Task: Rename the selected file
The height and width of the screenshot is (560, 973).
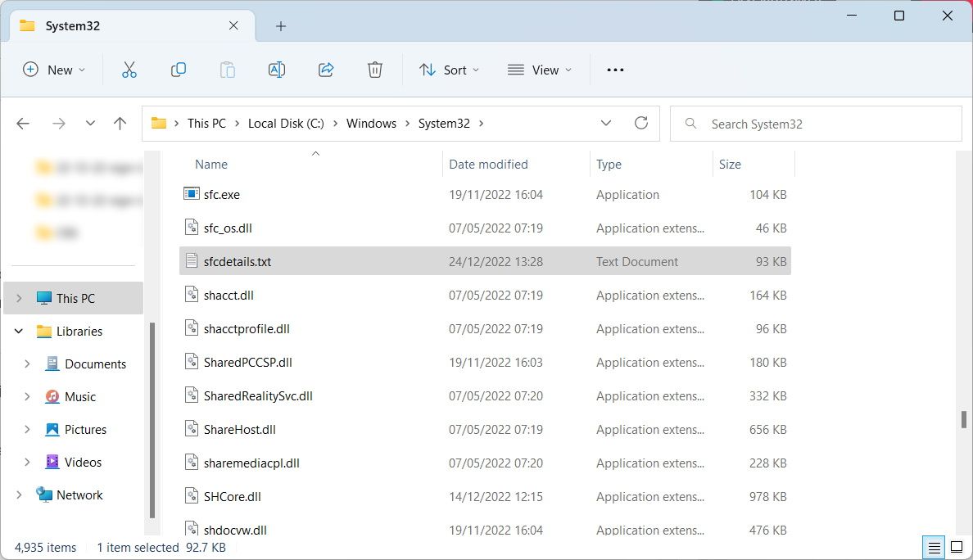Action: [x=276, y=70]
